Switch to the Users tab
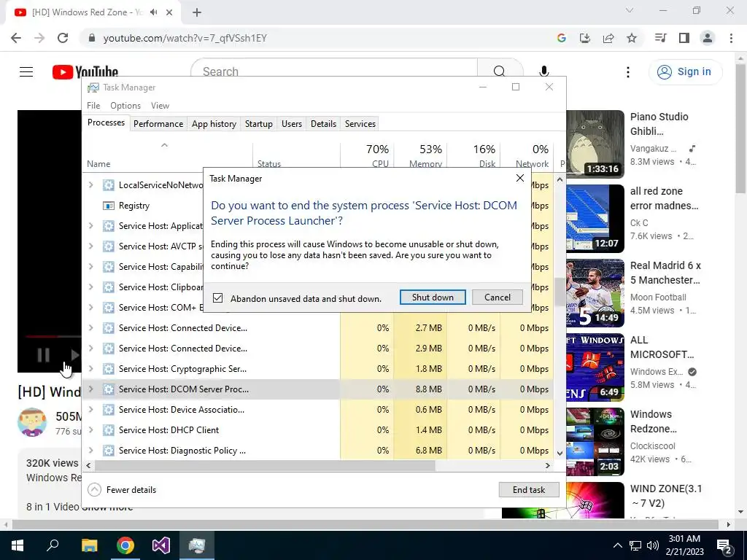Viewport: 747px width, 560px height. (x=292, y=124)
